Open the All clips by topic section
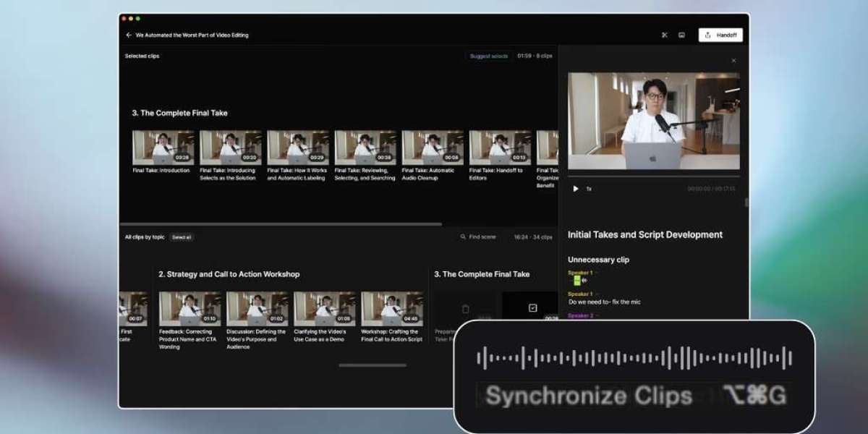This screenshot has width=868, height=434. (145, 237)
